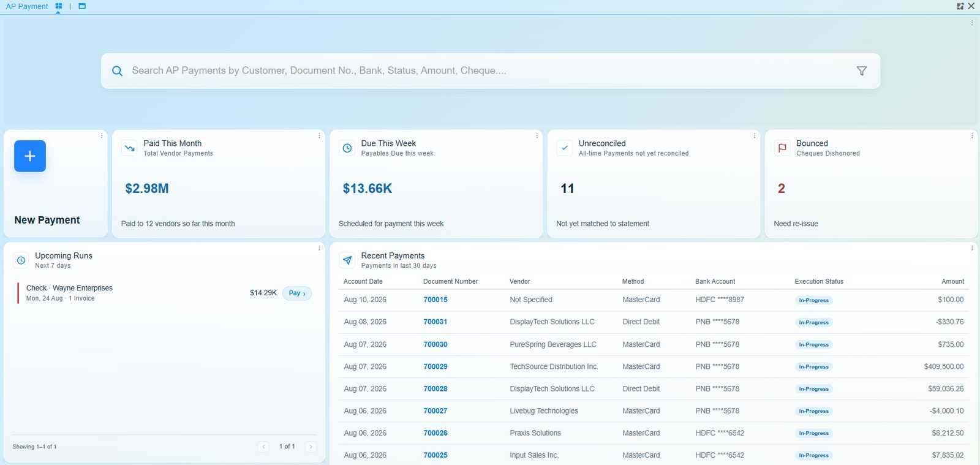980x465 pixels.
Task: Switch to window view icon in header
Action: point(82,6)
